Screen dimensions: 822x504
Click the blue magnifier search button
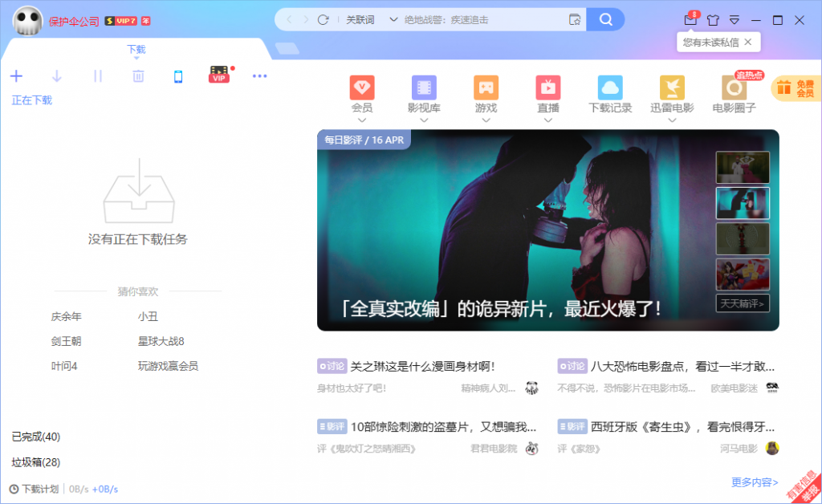click(x=606, y=19)
